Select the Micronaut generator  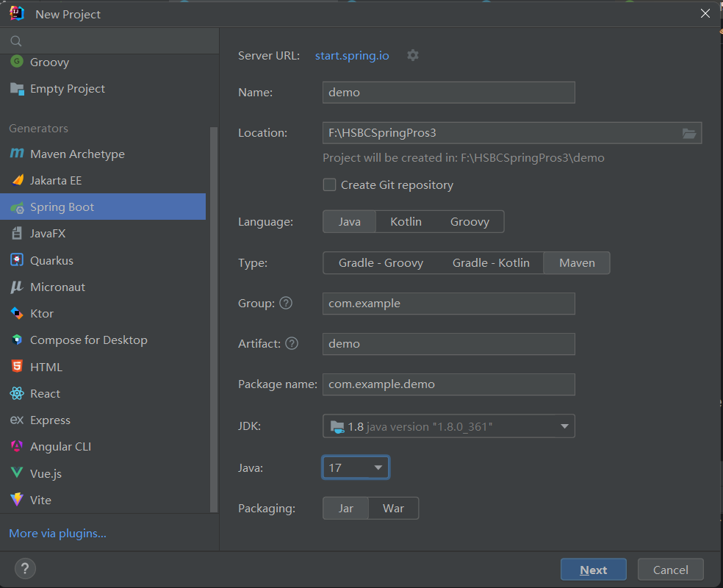pyautogui.click(x=57, y=287)
